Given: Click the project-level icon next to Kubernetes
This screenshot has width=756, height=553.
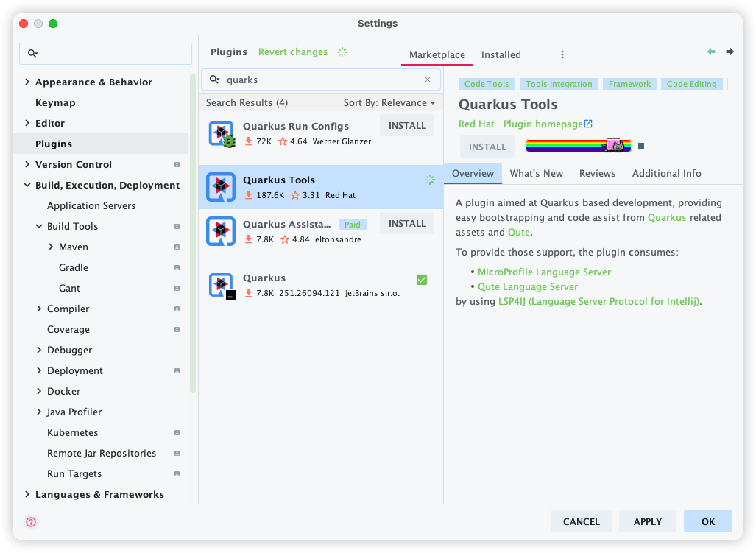Looking at the screenshot, I should pos(177,432).
